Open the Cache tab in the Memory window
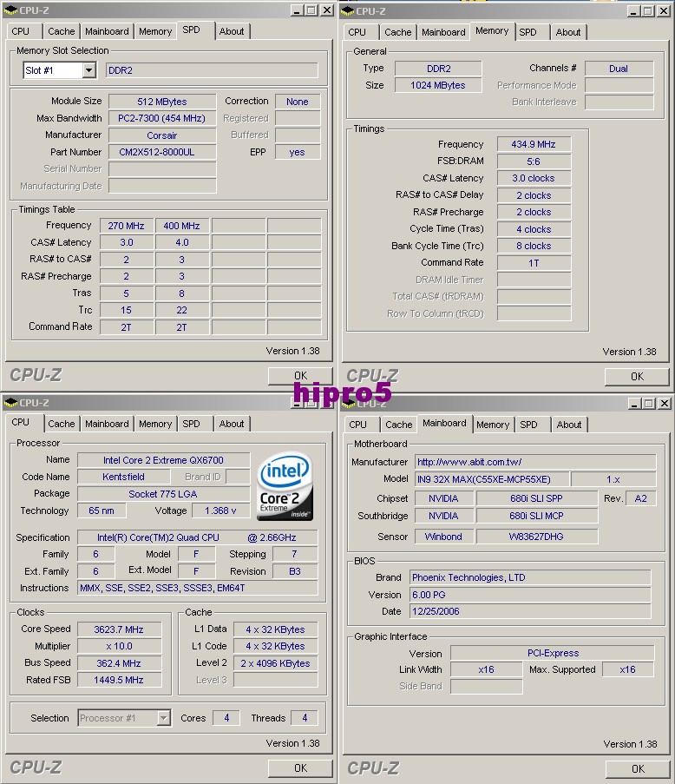Image resolution: width=675 pixels, height=784 pixels. (398, 32)
